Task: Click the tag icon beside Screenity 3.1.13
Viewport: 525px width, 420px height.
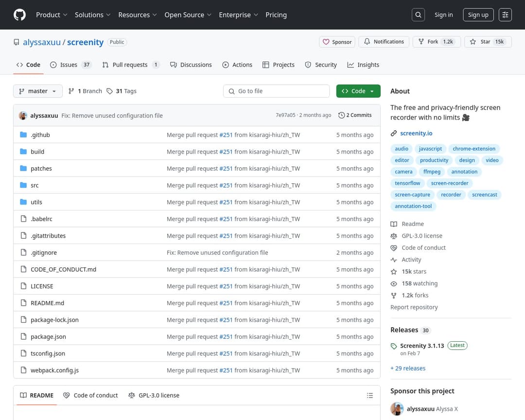Action: [x=394, y=346]
